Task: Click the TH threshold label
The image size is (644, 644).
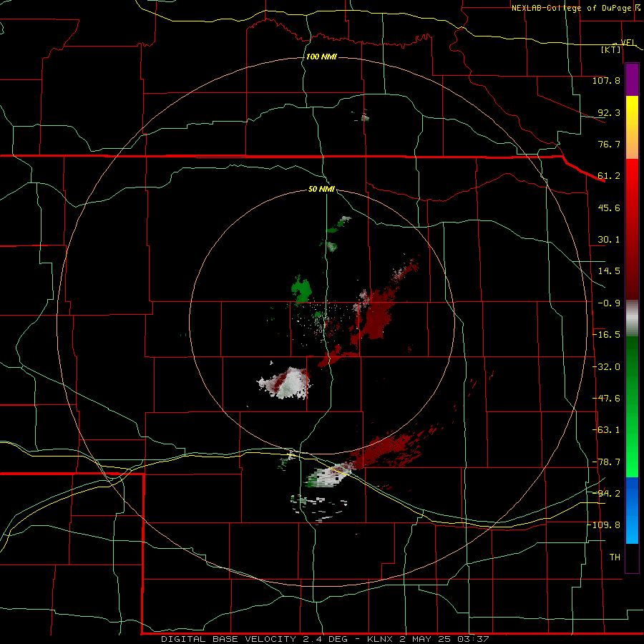Action: 615,557
